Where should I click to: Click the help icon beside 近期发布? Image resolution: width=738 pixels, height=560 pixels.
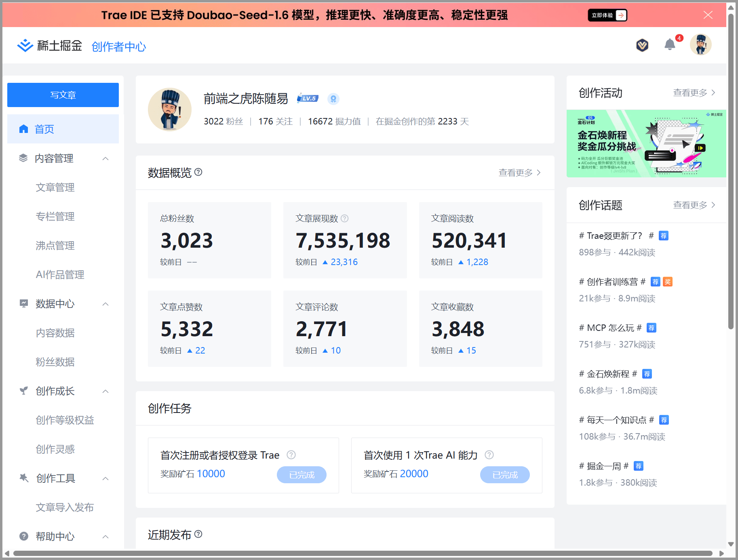[198, 534]
